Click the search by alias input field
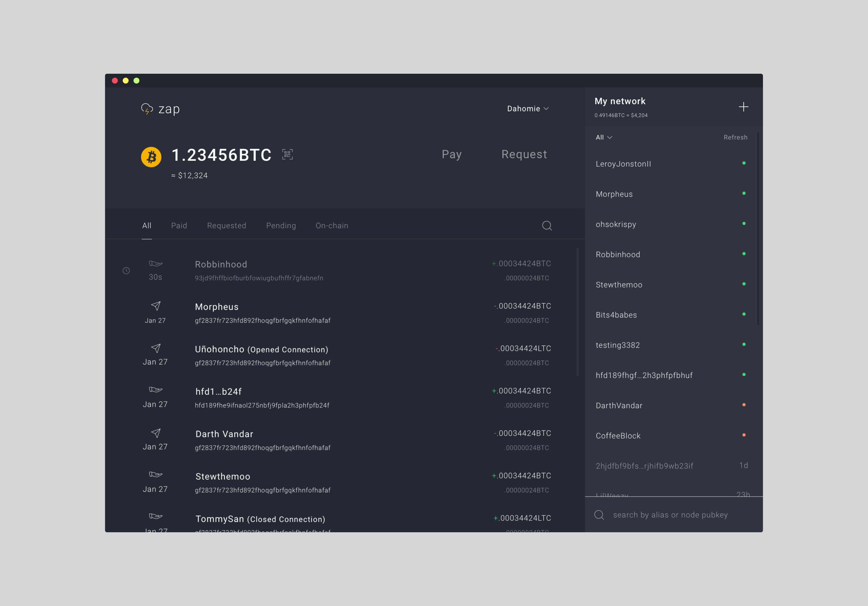The image size is (868, 606). pos(670,515)
